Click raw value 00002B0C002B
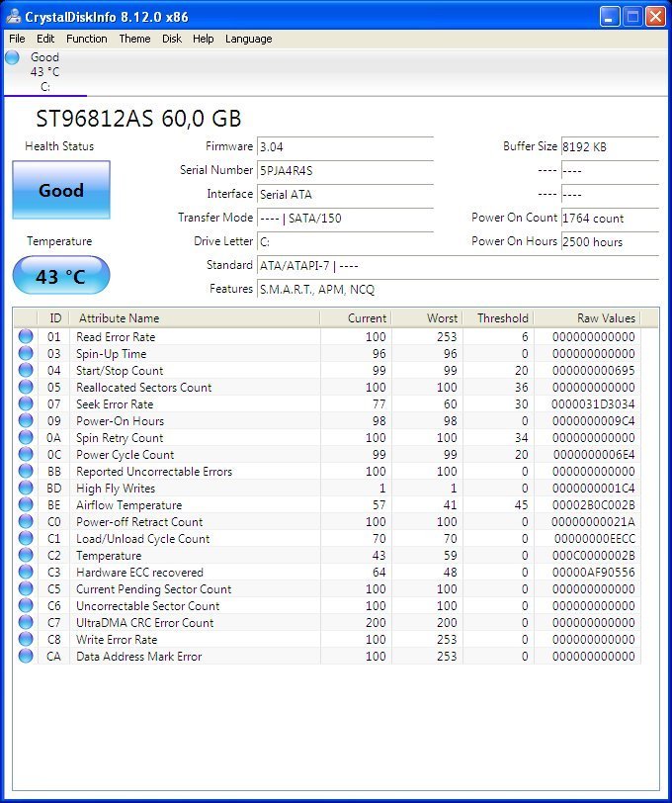Viewport: 672px width, 803px height. pyautogui.click(x=593, y=505)
